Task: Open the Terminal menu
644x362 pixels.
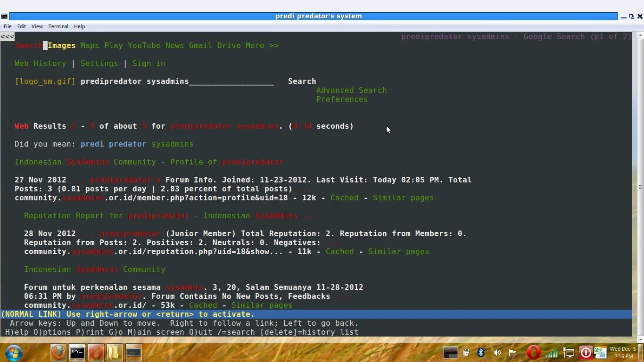Action: [58, 26]
